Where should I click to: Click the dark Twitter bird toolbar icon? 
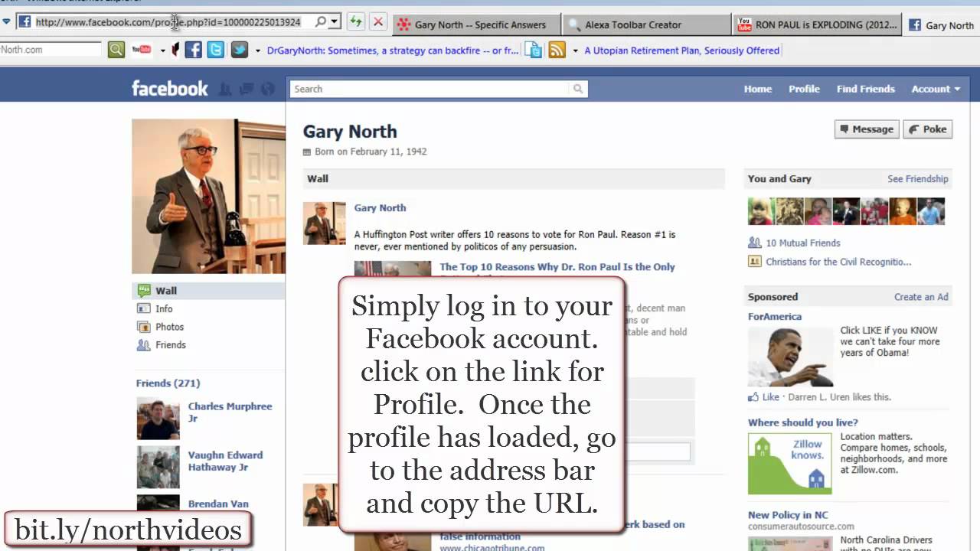[240, 50]
